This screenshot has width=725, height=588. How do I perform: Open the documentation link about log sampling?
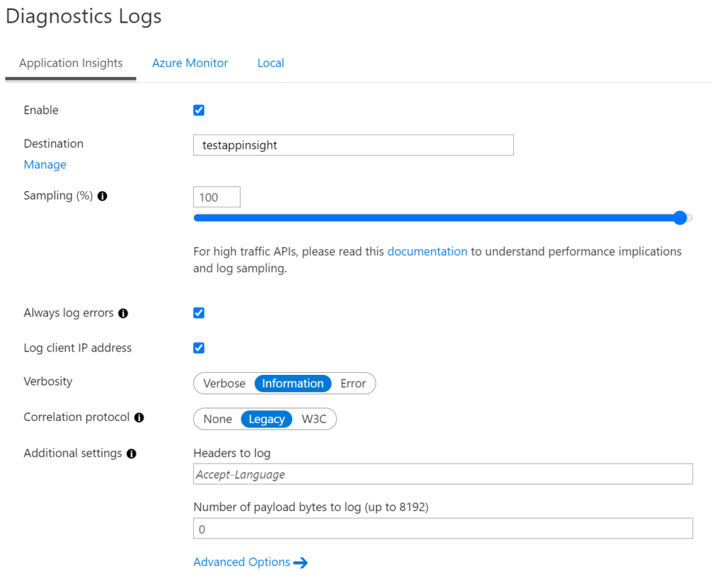tap(427, 251)
